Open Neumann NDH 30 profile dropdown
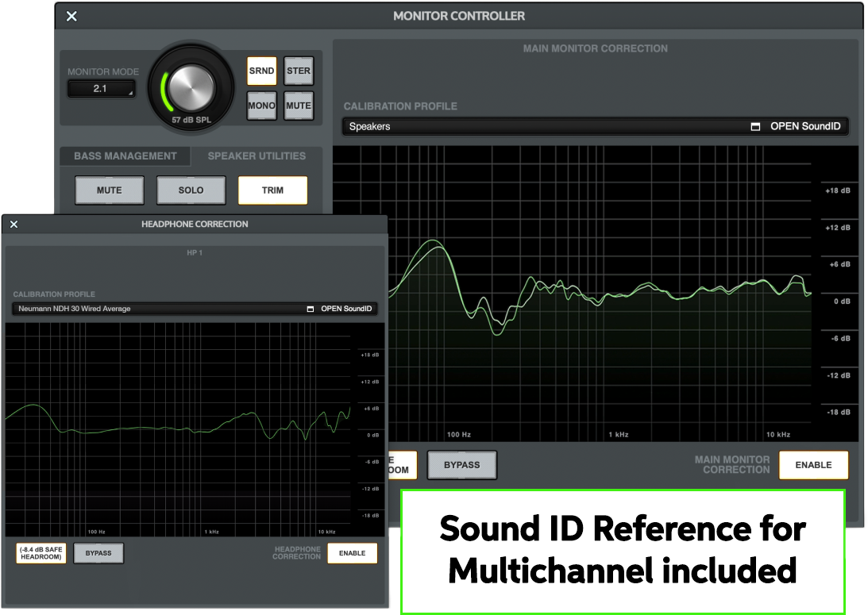868x615 pixels. [159, 309]
